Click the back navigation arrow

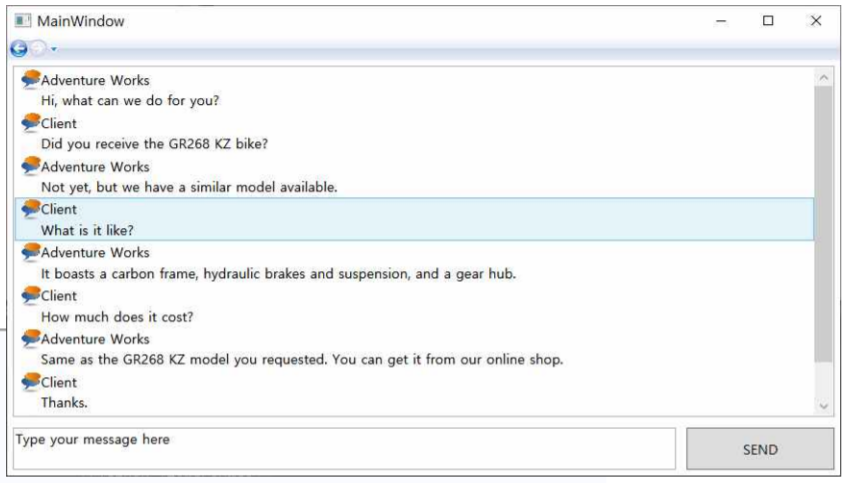pos(19,49)
